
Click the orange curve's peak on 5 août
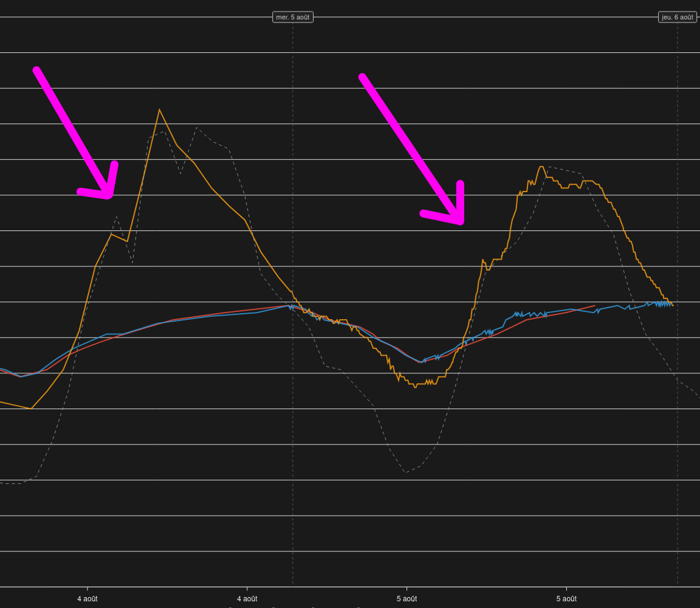click(541, 167)
